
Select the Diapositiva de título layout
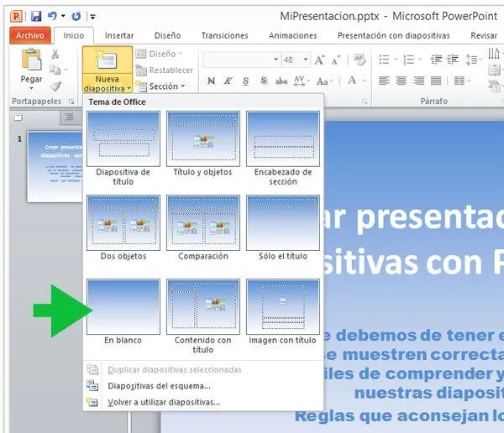click(123, 149)
